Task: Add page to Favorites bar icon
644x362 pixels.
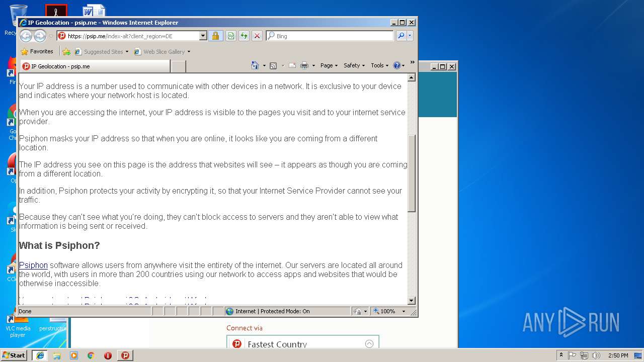Action: [66, 51]
